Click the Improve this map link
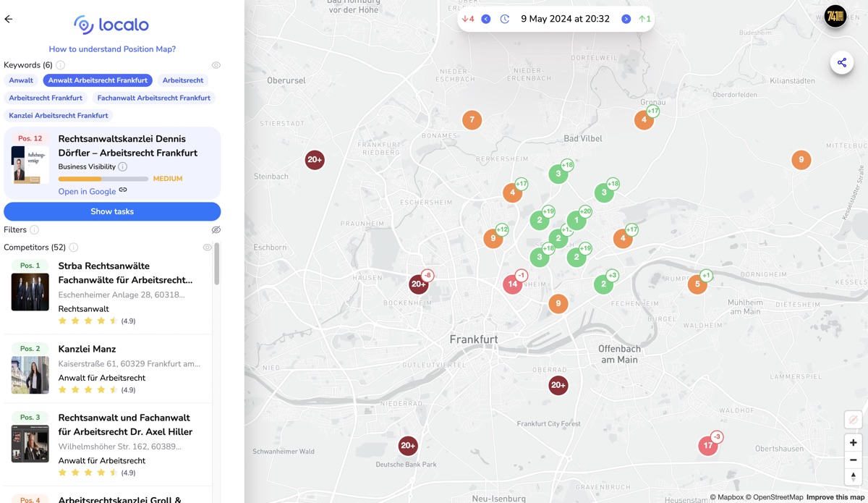 click(x=835, y=497)
